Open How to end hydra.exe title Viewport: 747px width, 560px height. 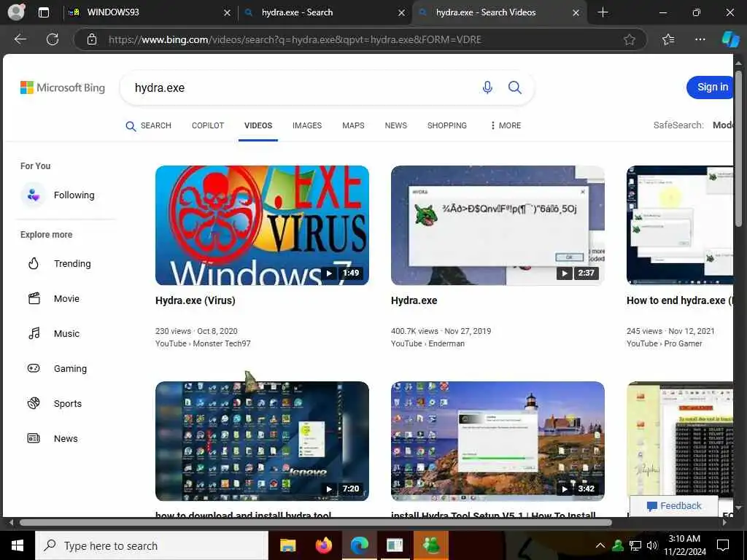(x=680, y=300)
